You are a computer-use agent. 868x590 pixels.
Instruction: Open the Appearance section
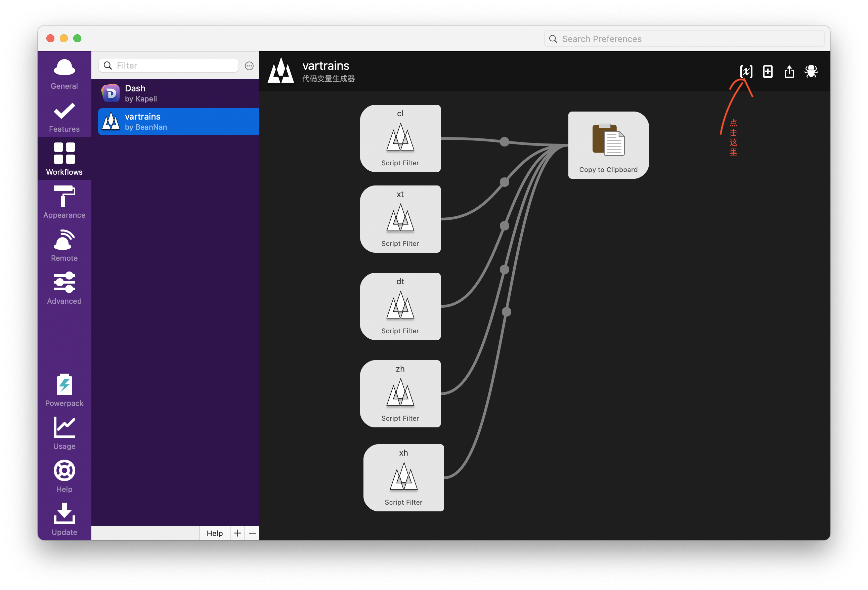64,202
